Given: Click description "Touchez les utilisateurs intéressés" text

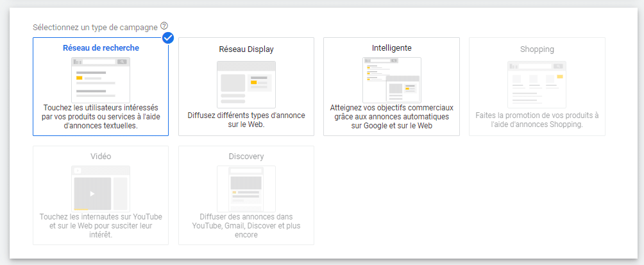Looking at the screenshot, I should point(101,117).
